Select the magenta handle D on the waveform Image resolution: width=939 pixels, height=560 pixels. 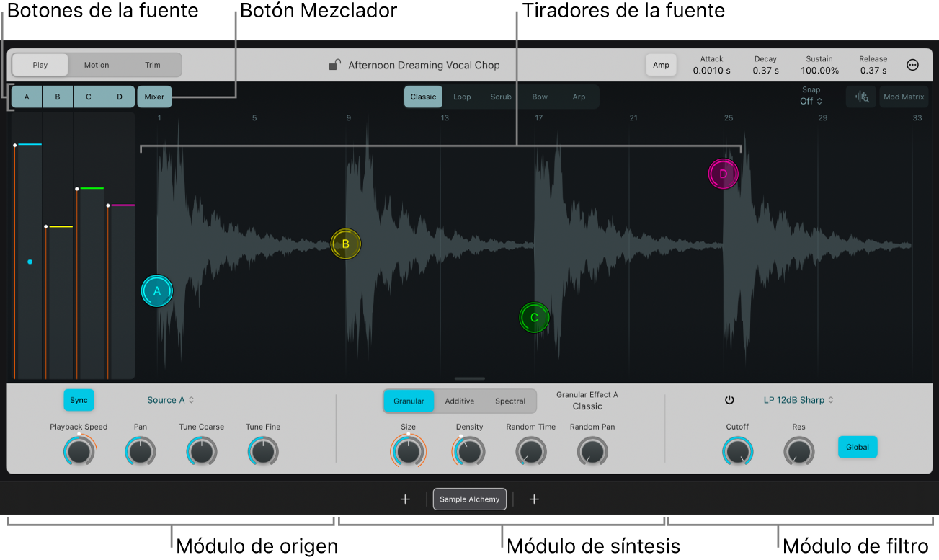pos(724,174)
